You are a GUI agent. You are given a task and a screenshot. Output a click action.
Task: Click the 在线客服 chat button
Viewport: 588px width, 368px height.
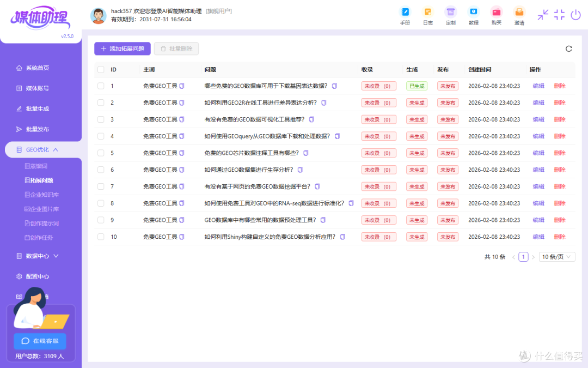coord(40,341)
